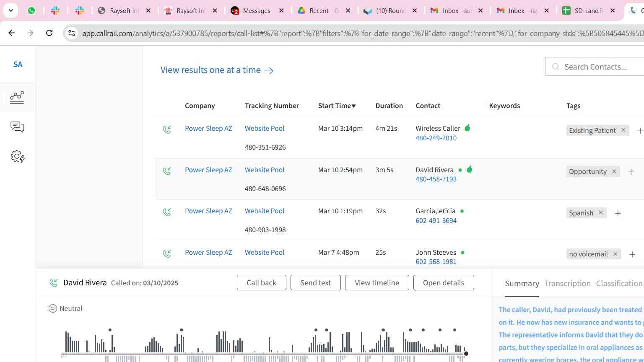
Task: Open the Conversations chat icon in sidebar
Action: 17,127
